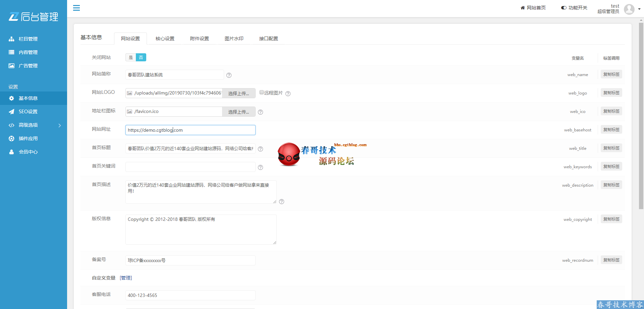Screen dimensions: 644x309
Task: Copy tag for web_copyright
Action: [x=611, y=219]
